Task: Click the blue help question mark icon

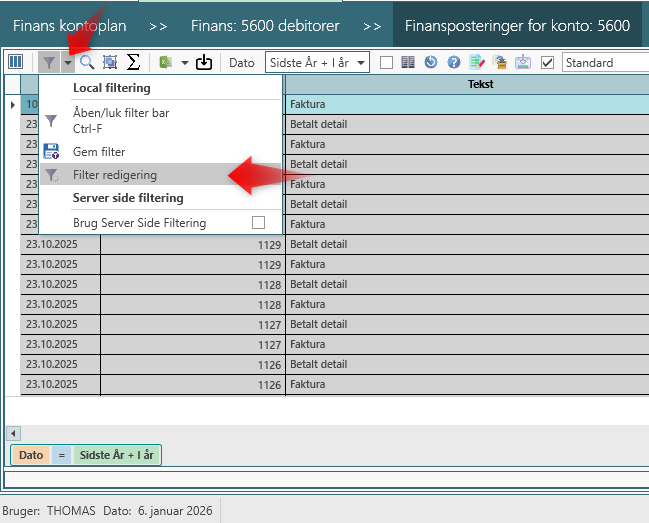Action: (454, 62)
